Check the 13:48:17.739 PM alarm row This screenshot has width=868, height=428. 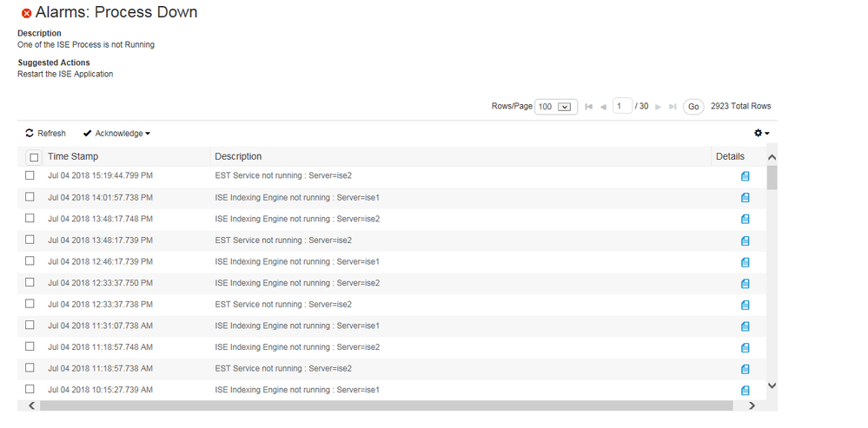30,240
